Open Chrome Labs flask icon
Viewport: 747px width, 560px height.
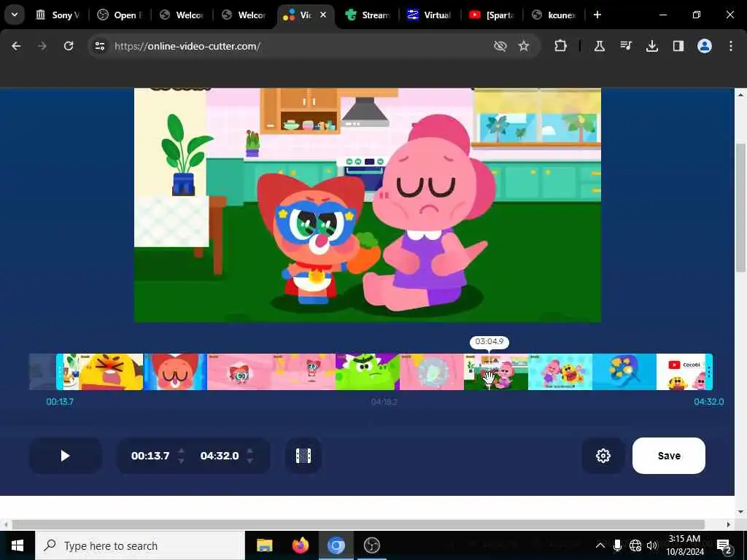click(600, 46)
